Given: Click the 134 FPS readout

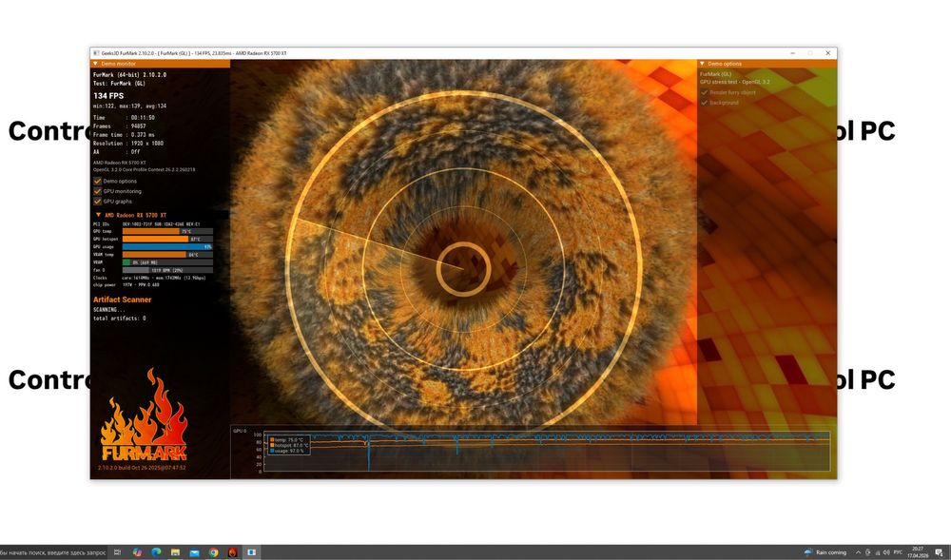Looking at the screenshot, I should click(x=108, y=96).
